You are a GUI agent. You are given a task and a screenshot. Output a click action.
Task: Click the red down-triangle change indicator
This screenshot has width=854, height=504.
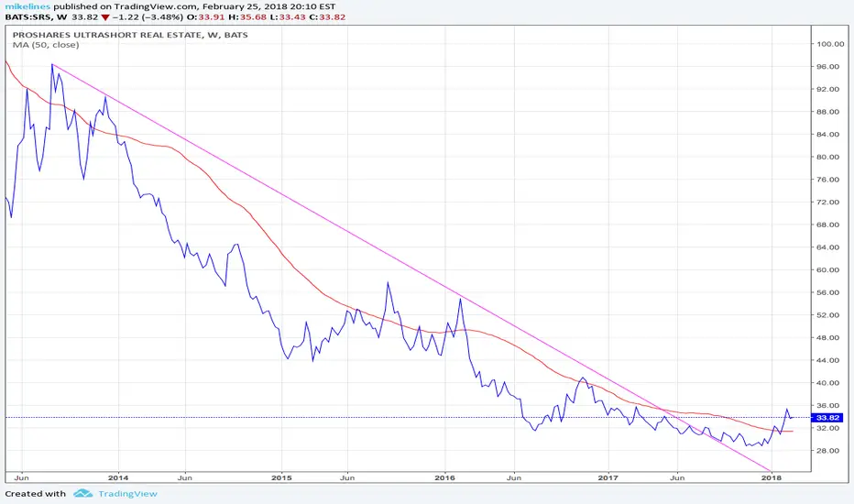click(105, 17)
